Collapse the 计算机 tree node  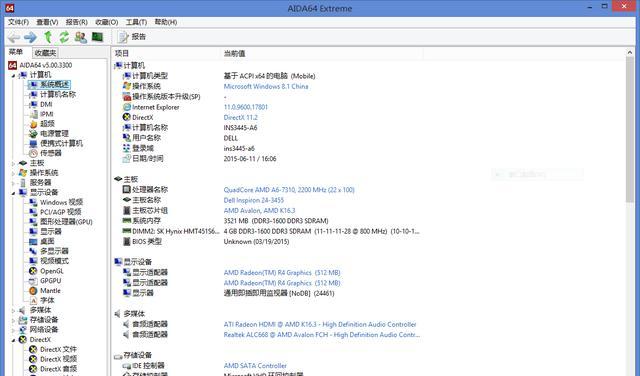(13, 75)
